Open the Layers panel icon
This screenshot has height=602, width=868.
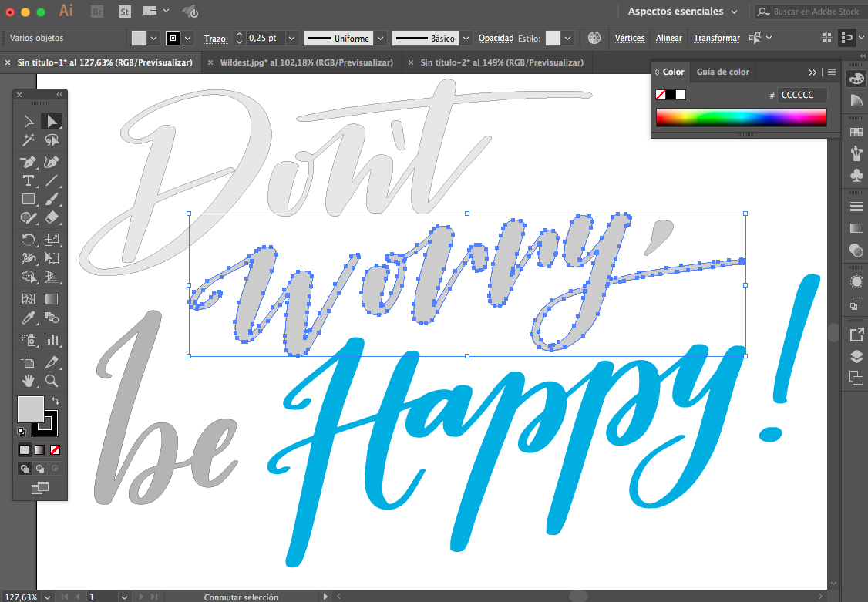pos(856,356)
